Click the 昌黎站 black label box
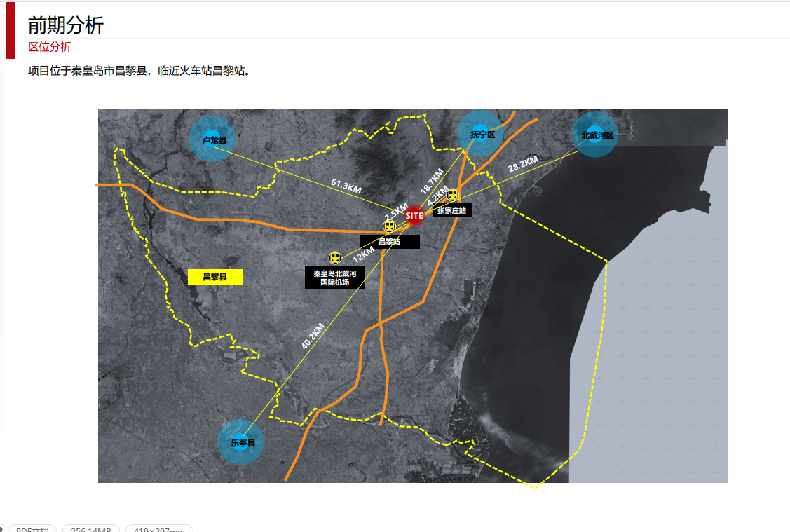The width and height of the screenshot is (790, 532). click(390, 242)
